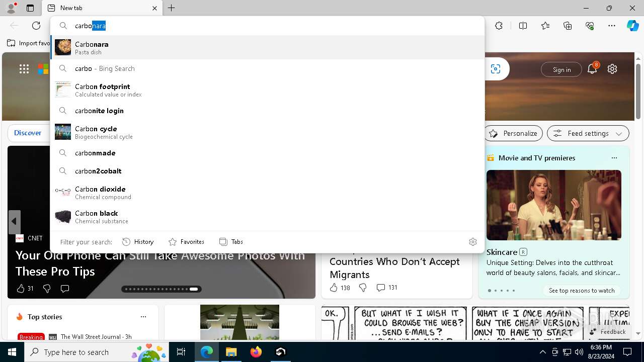Viewport: 644px width, 362px height.
Task: Dislike the CNET phone photos story
Action: 47,289
